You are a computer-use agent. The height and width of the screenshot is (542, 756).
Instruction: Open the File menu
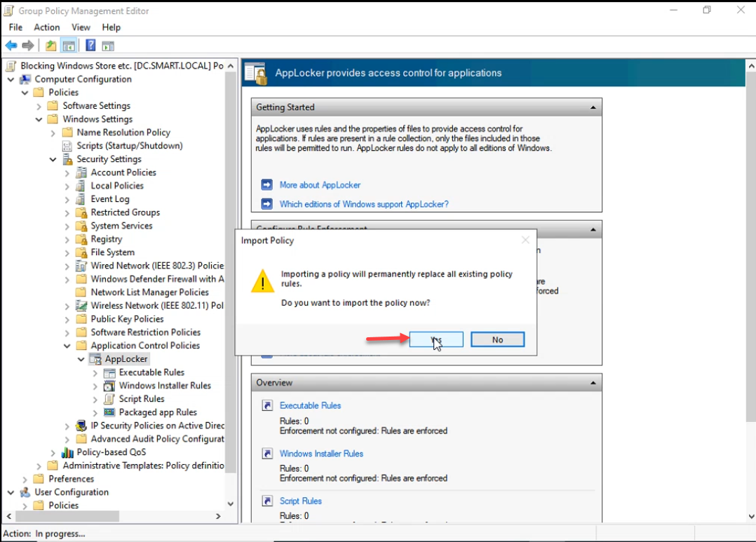click(15, 27)
